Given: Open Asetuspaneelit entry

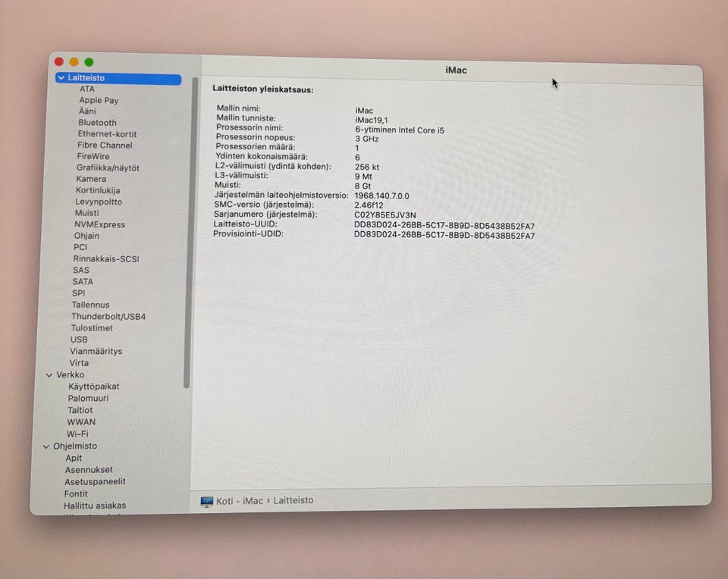Looking at the screenshot, I should click(95, 482).
